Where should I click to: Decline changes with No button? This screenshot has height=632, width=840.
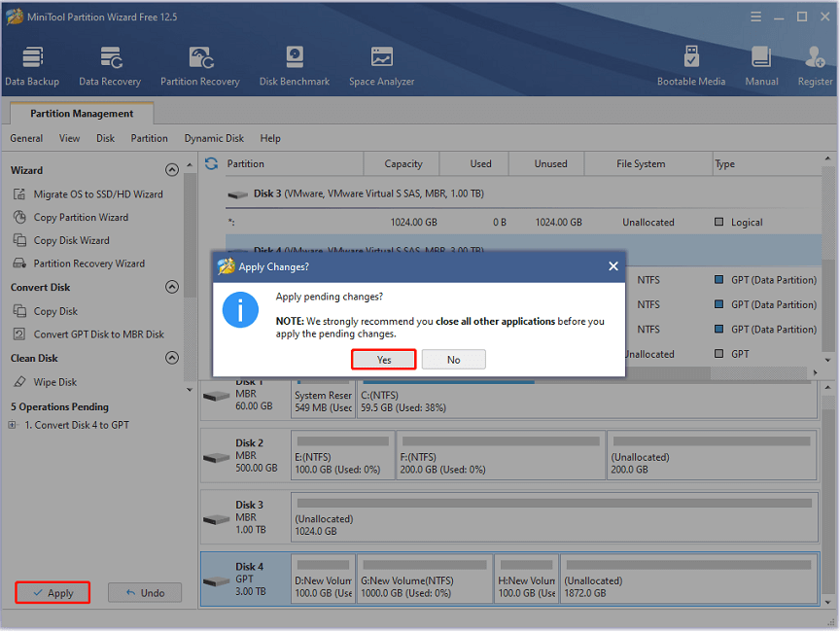coord(454,360)
